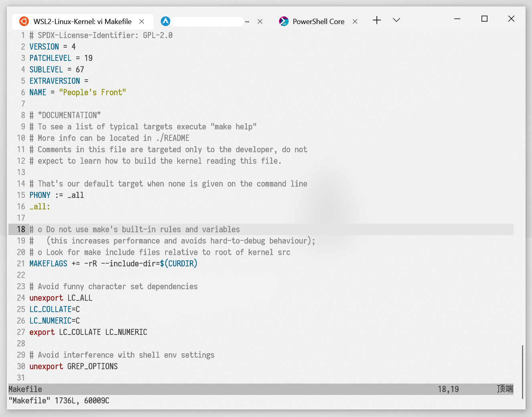Viewport: 532px width, 417px height.
Task: Click line number 18 in the gutter
Action: (21, 230)
